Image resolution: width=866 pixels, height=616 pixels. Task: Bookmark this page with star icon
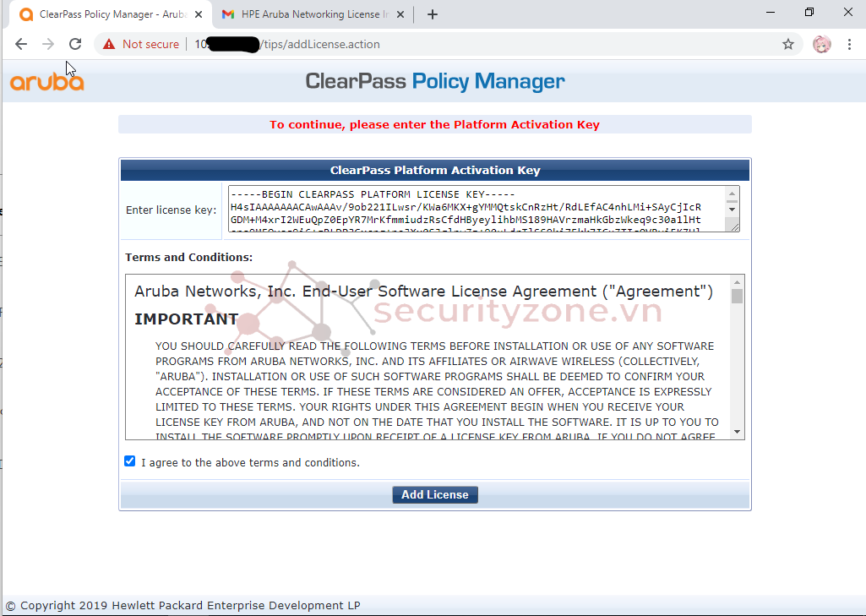pyautogui.click(x=788, y=44)
